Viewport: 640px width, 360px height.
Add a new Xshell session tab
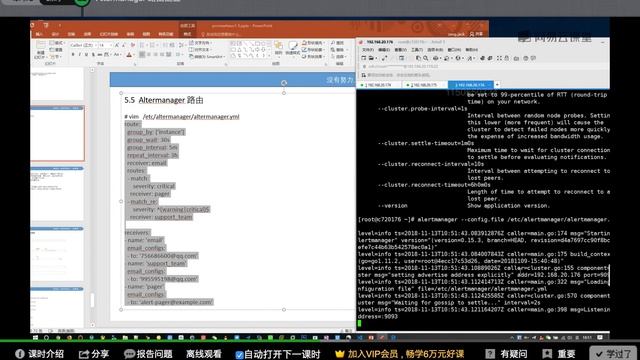[497, 84]
